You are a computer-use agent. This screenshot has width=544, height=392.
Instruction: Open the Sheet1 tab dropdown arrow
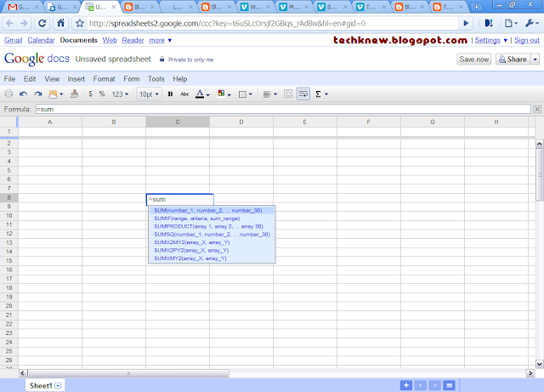tap(58, 386)
